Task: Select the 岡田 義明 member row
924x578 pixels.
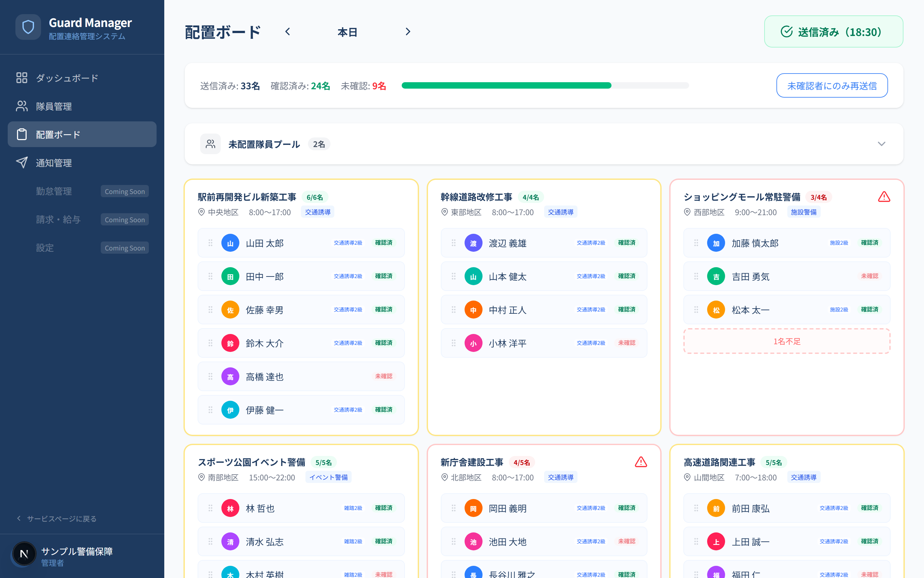Action: [x=544, y=508]
